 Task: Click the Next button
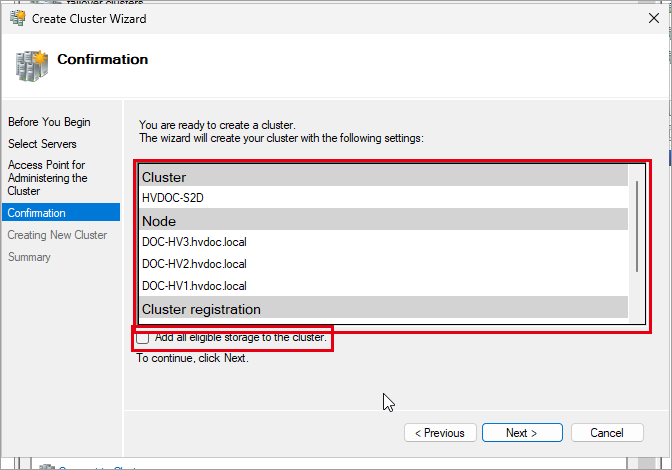(522, 433)
